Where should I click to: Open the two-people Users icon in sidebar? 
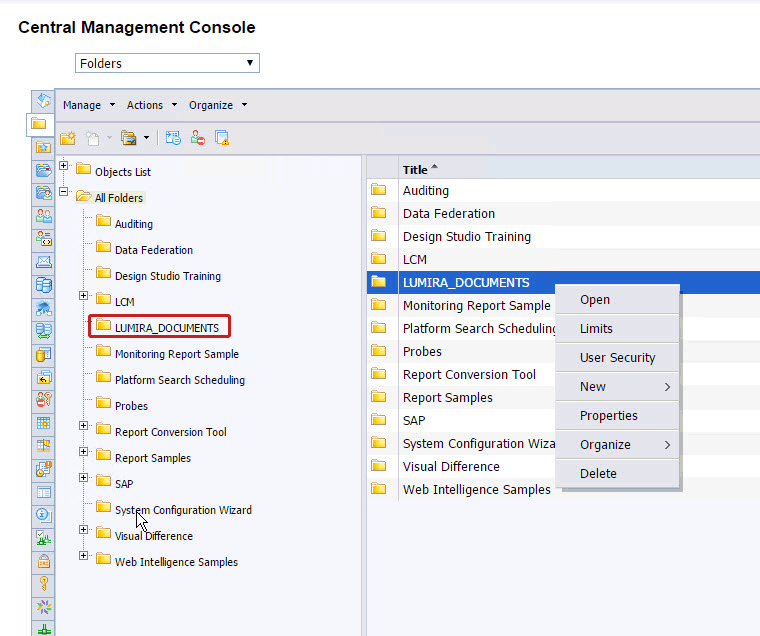tap(43, 216)
